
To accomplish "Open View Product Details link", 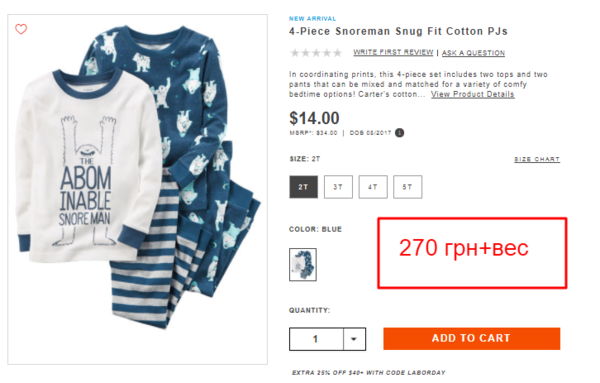I will pos(473,94).
